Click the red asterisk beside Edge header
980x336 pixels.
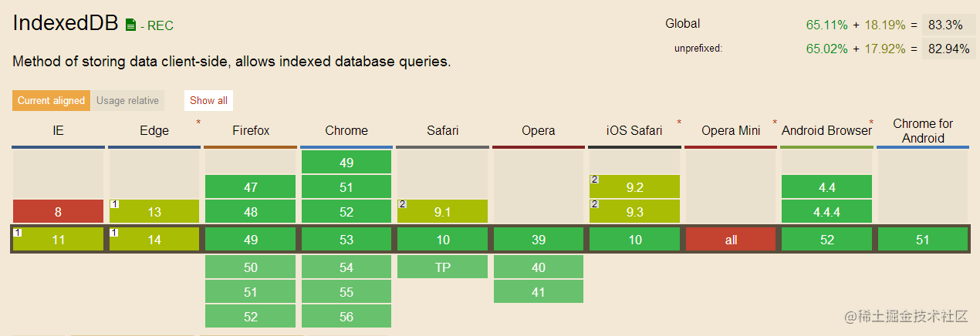(198, 123)
